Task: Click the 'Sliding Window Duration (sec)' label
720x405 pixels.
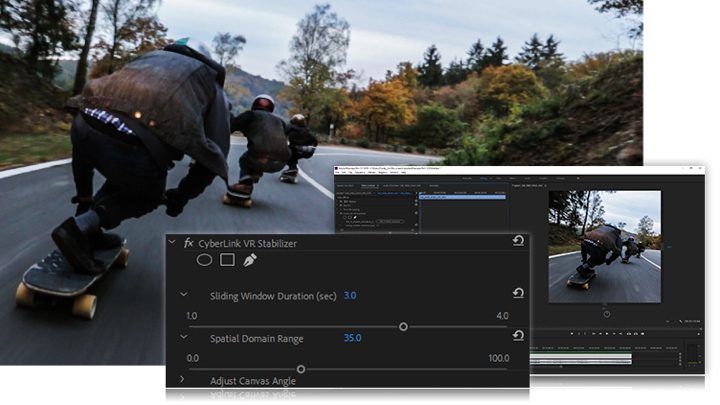Action: (273, 296)
